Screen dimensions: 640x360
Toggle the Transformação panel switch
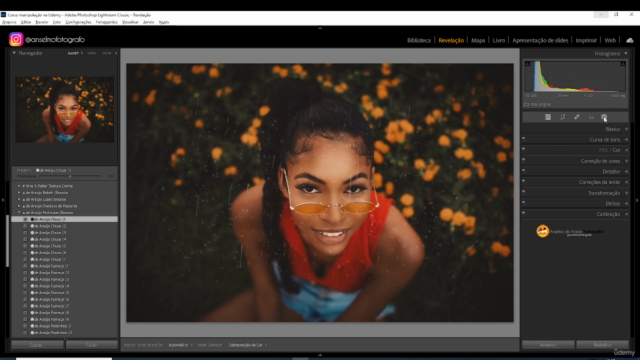[x=524, y=191]
